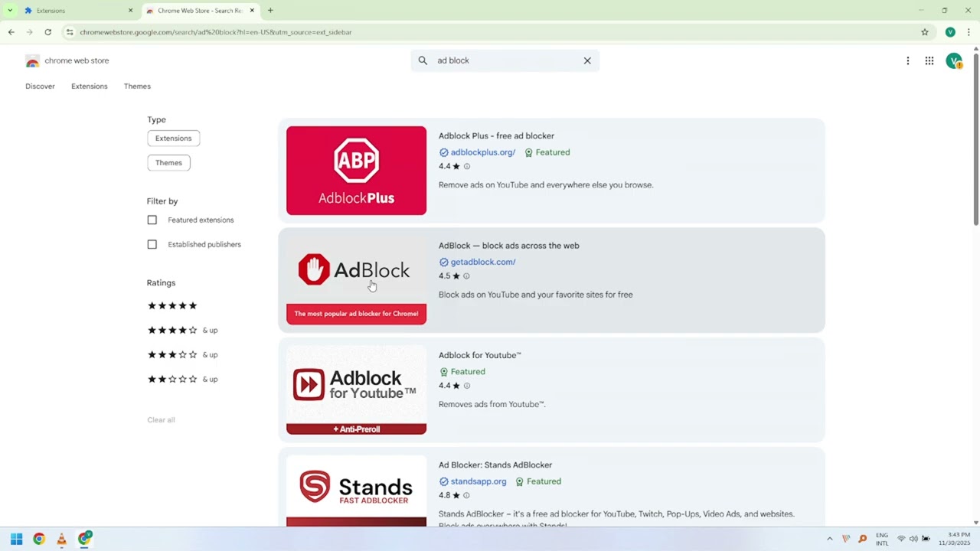This screenshot has width=980, height=551.
Task: Select five-star rating filter
Action: [x=172, y=306]
